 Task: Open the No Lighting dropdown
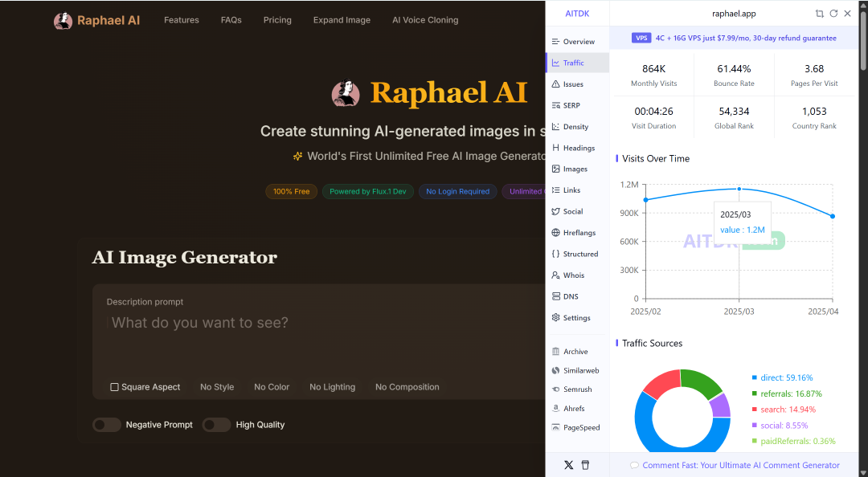click(332, 387)
